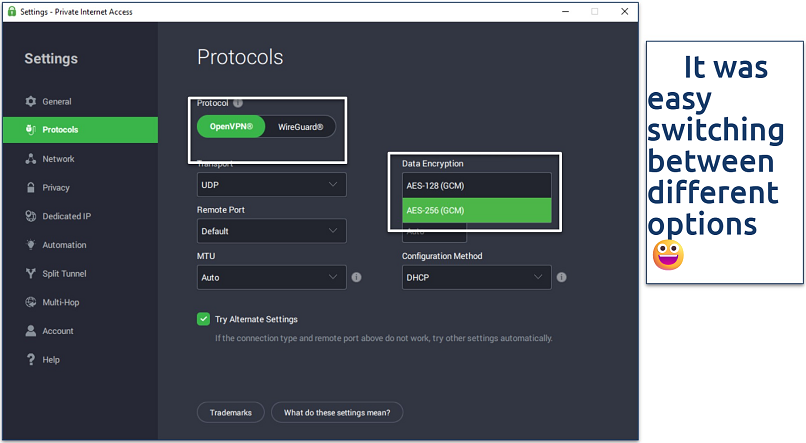
Task: Click the Multi-Hop globe icon
Action: point(31,302)
